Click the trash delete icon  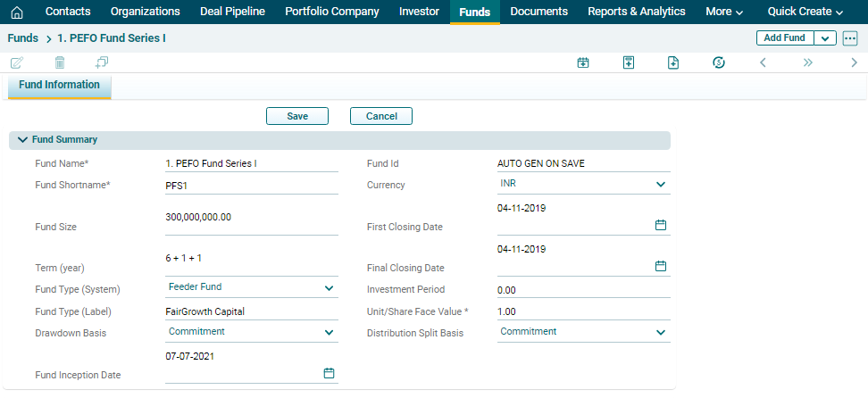click(60, 62)
